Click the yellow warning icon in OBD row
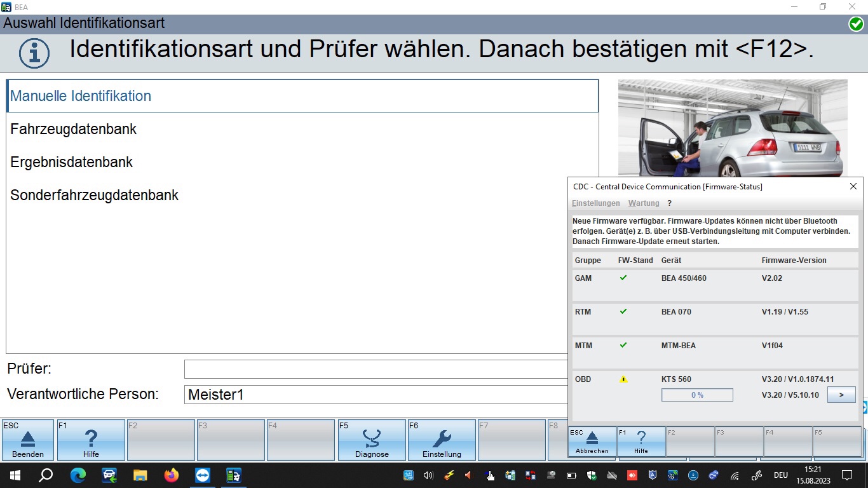Image resolution: width=868 pixels, height=488 pixels. tap(623, 379)
